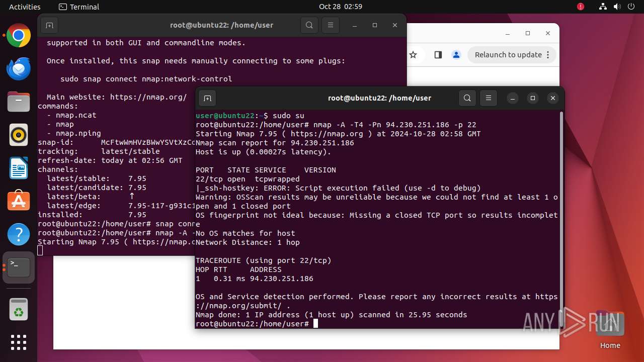
Task: Open Activities overview
Action: [x=25, y=7]
